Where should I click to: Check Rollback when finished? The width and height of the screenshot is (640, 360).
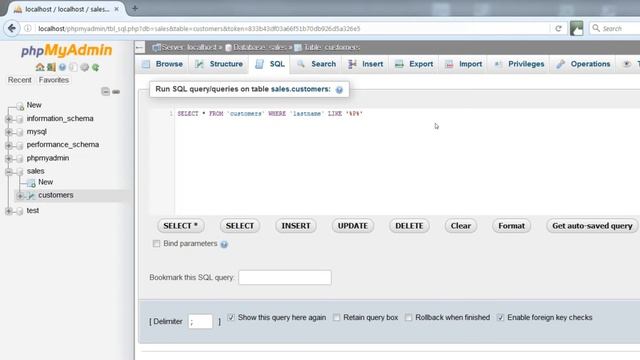tap(408, 317)
